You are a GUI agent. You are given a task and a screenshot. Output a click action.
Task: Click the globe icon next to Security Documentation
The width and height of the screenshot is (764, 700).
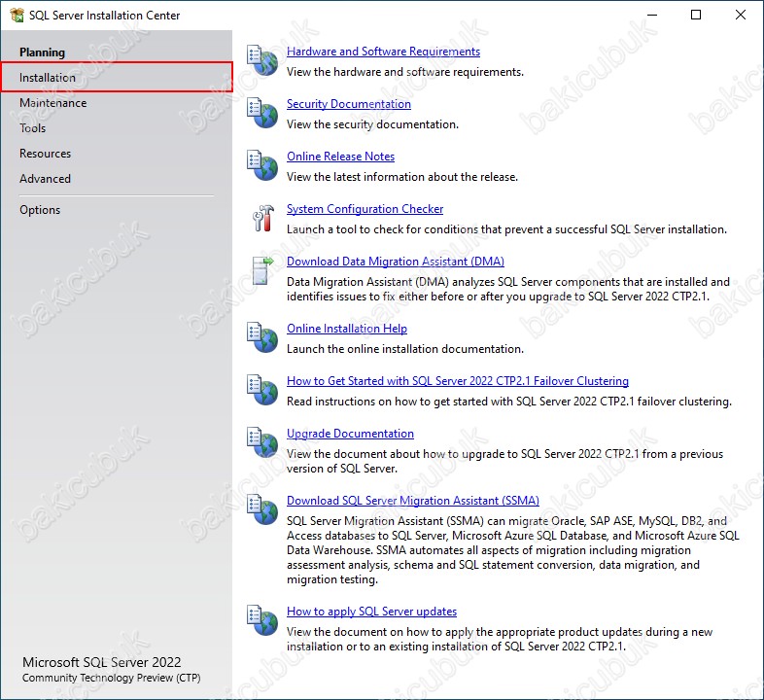(261, 113)
